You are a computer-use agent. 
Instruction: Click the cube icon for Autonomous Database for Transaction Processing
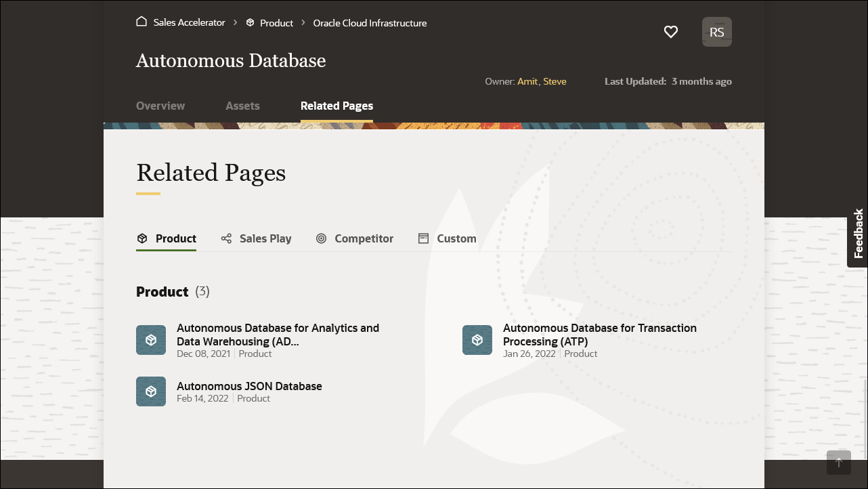pos(477,340)
